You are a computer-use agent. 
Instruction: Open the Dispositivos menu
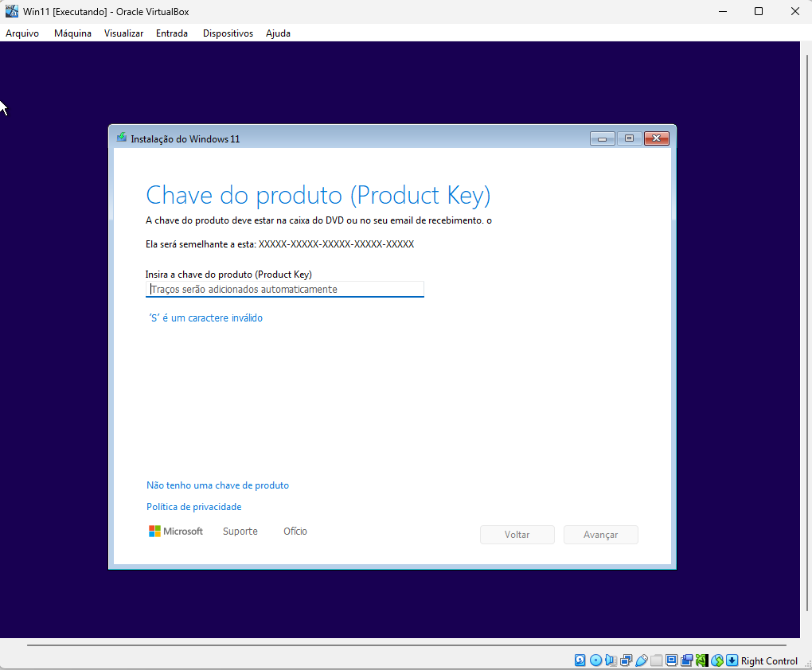pyautogui.click(x=228, y=33)
